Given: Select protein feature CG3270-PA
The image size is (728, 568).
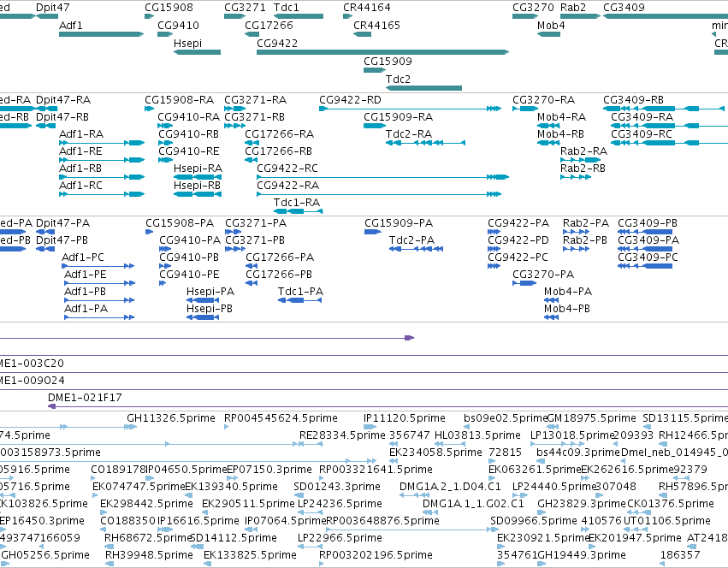Looking at the screenshot, I should tap(524, 283).
